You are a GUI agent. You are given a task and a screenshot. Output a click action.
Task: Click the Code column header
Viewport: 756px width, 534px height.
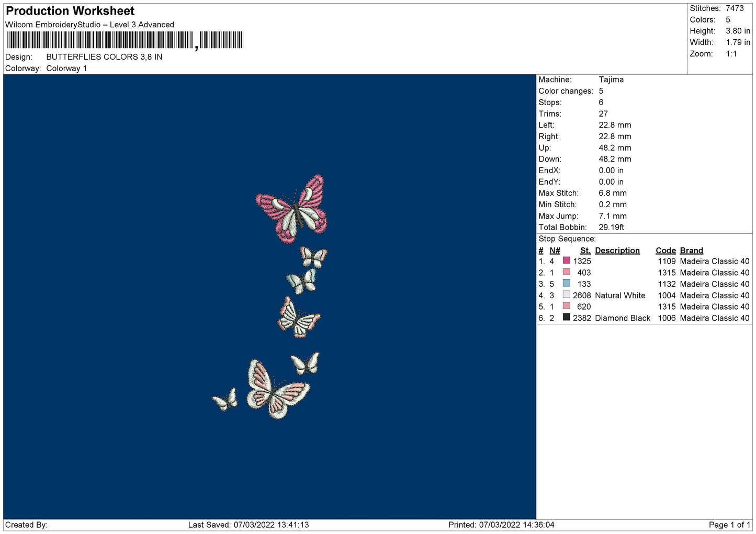[x=665, y=251]
